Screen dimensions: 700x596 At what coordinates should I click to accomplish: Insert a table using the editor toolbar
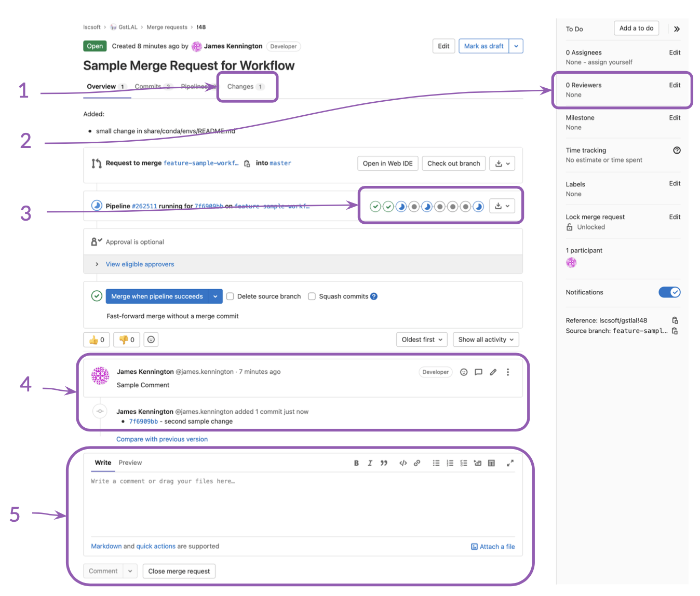[x=491, y=463]
